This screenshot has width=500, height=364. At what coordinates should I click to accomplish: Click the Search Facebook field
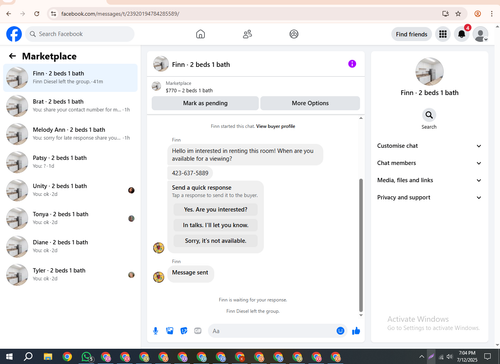click(x=80, y=34)
